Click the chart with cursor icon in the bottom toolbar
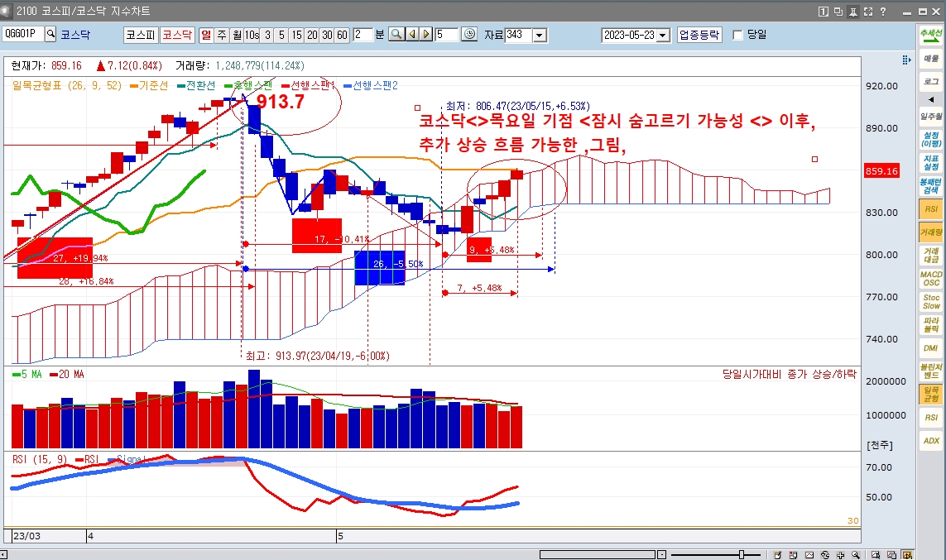 pos(876,554)
